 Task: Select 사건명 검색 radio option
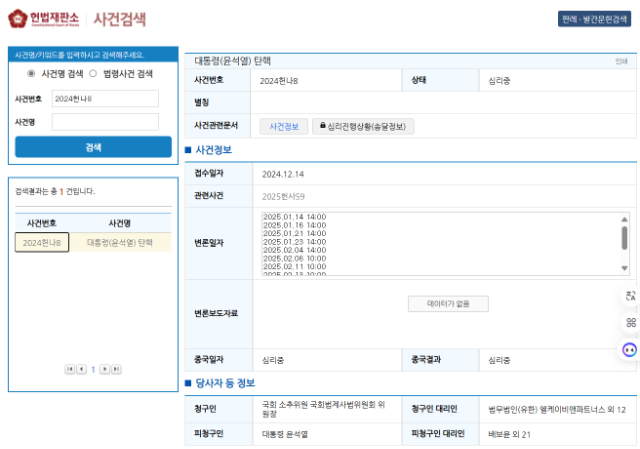31,73
